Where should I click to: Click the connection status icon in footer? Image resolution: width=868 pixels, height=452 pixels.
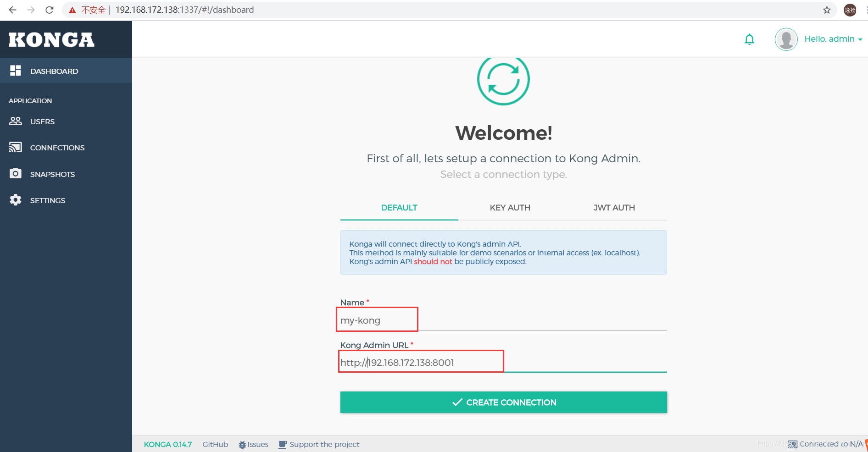click(x=792, y=444)
